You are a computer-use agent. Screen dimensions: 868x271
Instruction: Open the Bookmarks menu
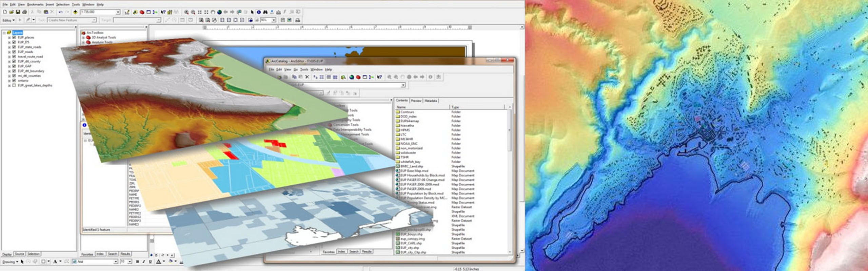tap(35, 4)
